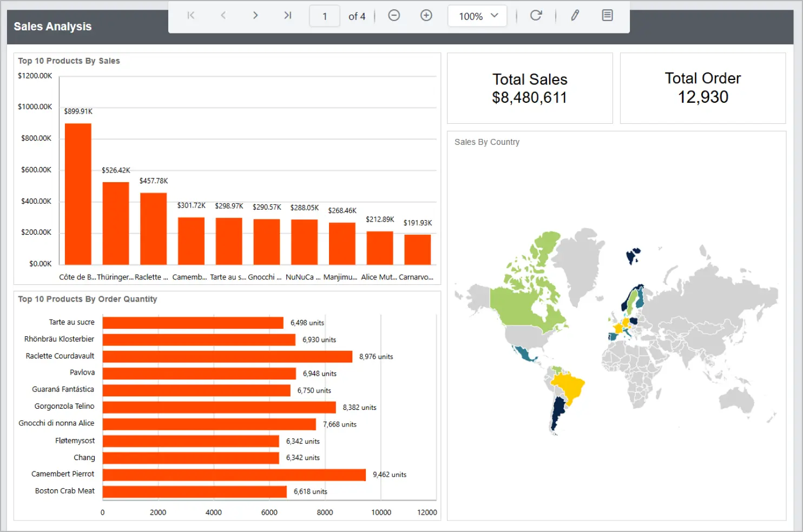The height and width of the screenshot is (532, 803).
Task: Zoom in using the plus icon
Action: click(x=426, y=16)
